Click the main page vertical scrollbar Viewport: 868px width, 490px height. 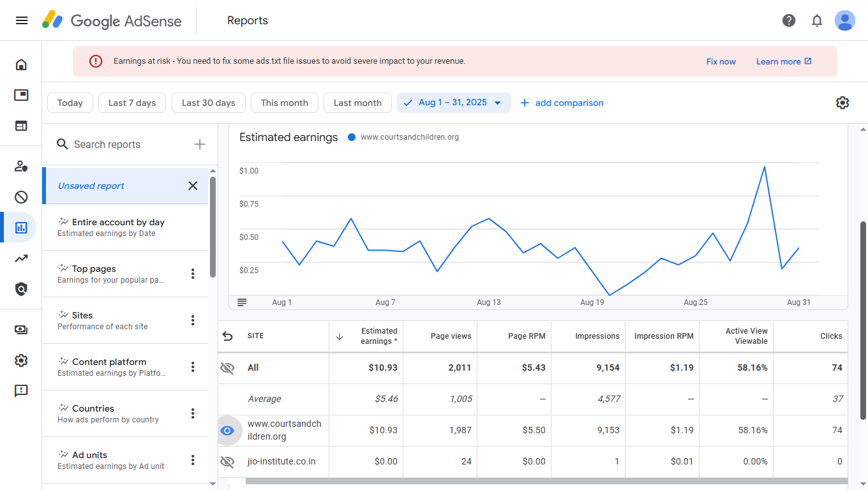864,320
